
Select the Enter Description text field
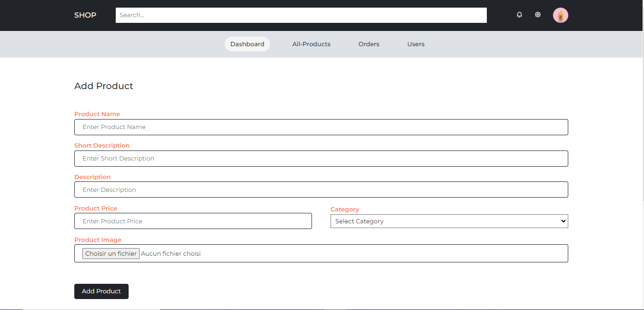pos(321,190)
